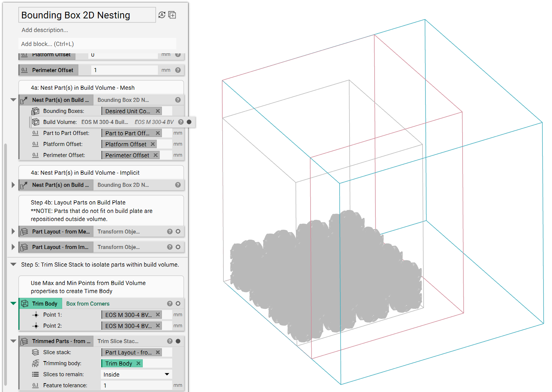Click the Trim Body block icon
The height and width of the screenshot is (392, 552).
pos(25,303)
